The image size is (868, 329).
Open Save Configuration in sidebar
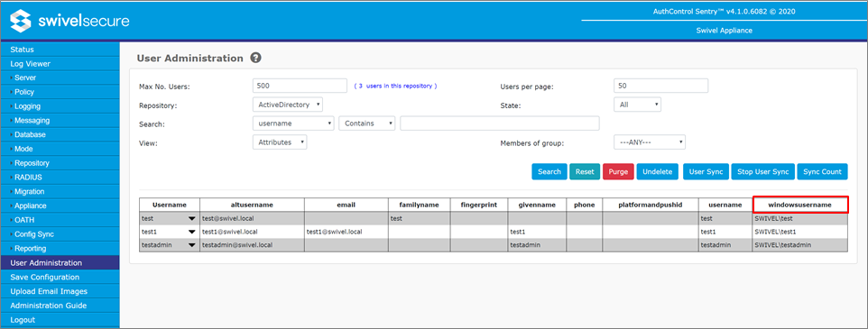click(60, 277)
